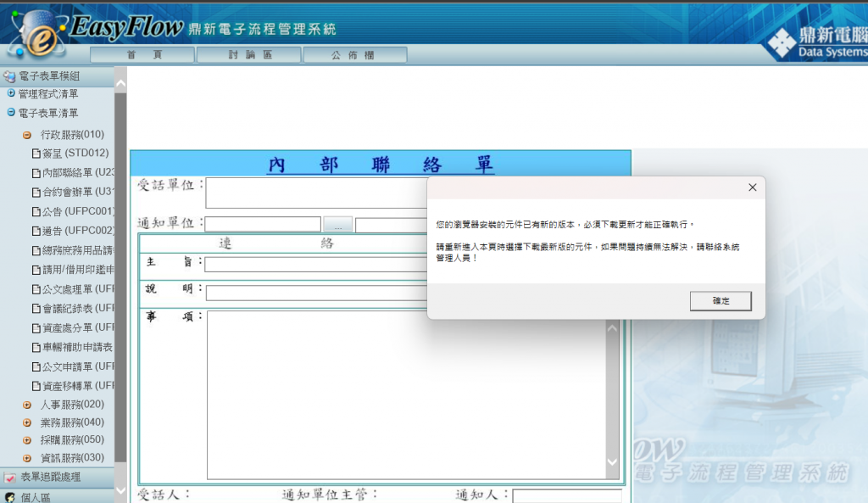Click the 主旨 input field
Image resolution: width=868 pixels, height=503 pixels.
[x=316, y=265]
